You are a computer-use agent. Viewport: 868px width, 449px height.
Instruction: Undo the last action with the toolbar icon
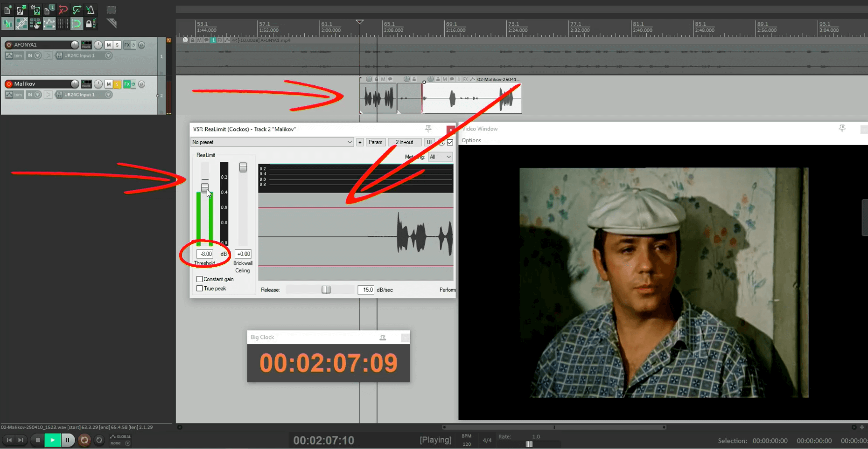(63, 9)
